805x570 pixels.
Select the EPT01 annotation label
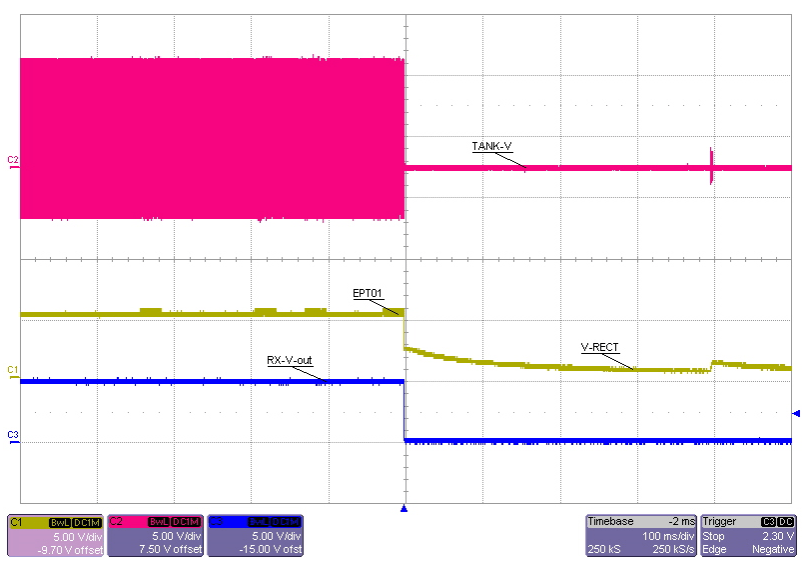367,293
